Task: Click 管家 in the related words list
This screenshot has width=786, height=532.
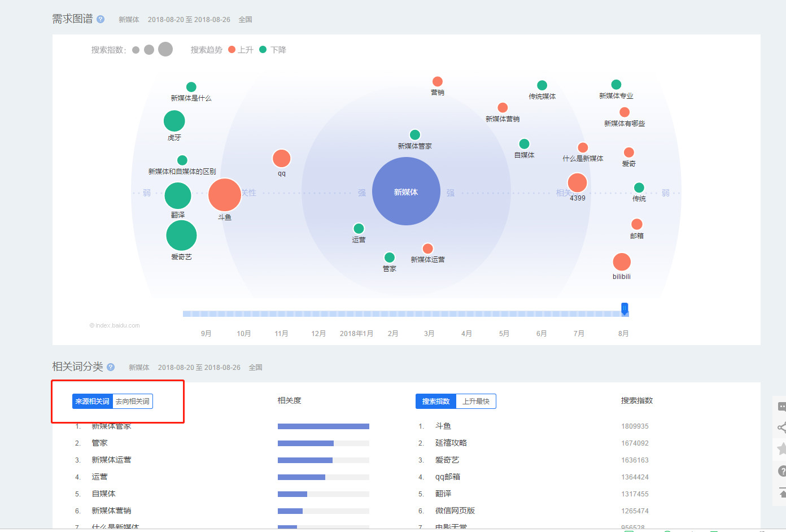Action: click(x=99, y=443)
